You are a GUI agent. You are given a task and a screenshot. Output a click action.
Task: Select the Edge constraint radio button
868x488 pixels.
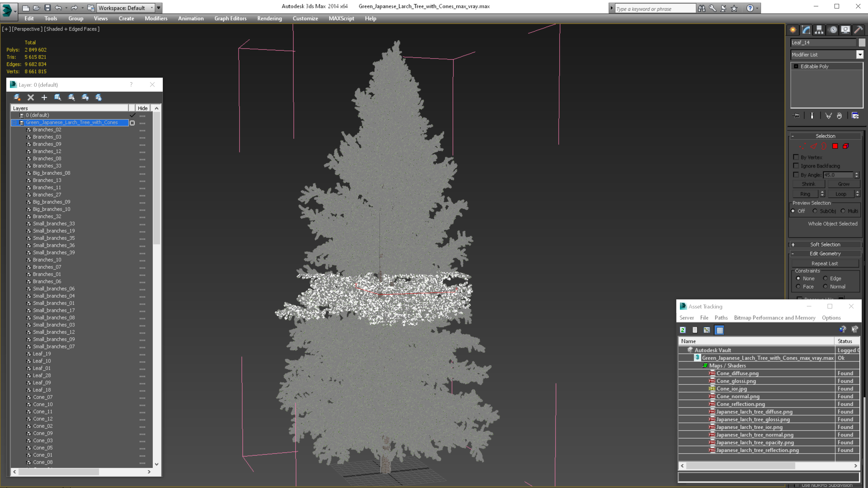[x=825, y=278]
